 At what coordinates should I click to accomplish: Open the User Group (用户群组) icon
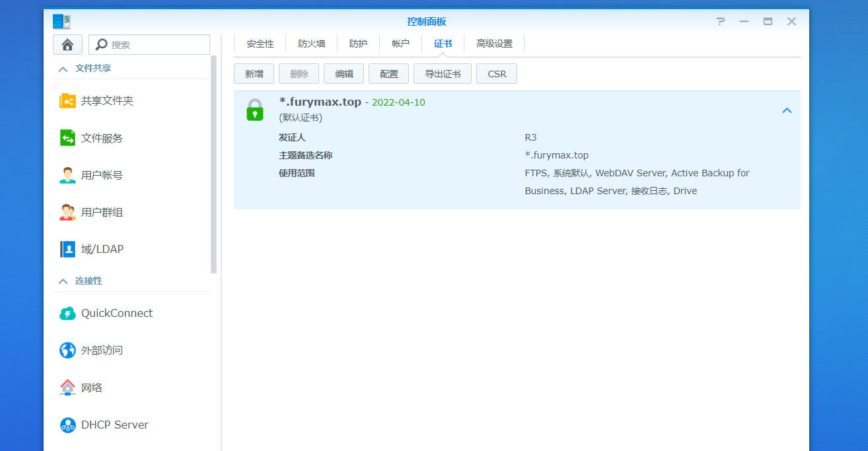tap(67, 212)
